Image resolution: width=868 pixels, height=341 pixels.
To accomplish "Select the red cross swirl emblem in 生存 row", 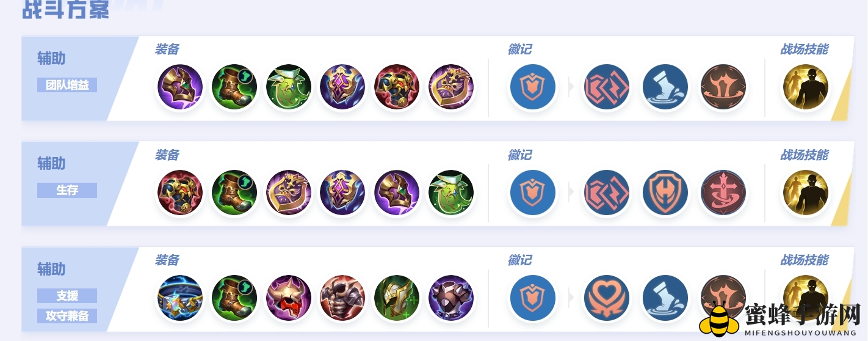I will pos(723,193).
